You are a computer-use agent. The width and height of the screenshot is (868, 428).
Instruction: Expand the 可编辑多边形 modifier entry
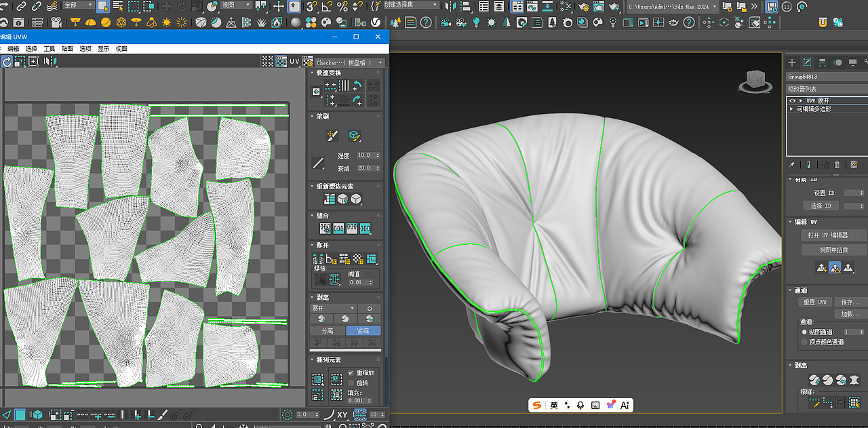point(791,109)
